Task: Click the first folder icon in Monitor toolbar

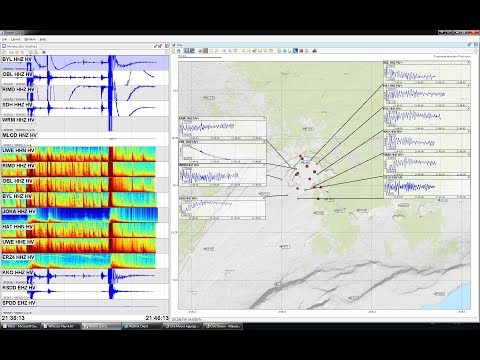Action: pos(5,52)
